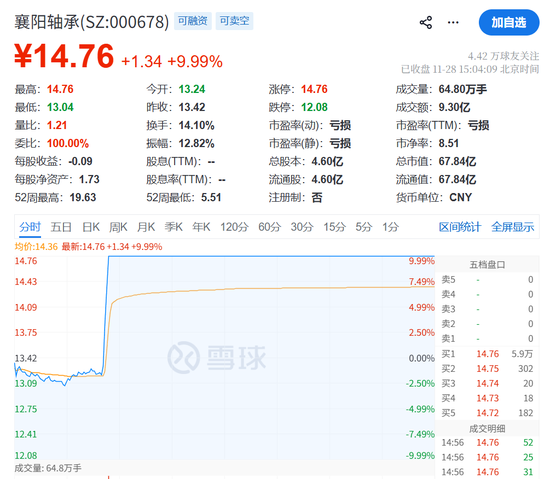This screenshot has width=550, height=479.
Task: Select the 15分 chart interval
Action: click(335, 227)
